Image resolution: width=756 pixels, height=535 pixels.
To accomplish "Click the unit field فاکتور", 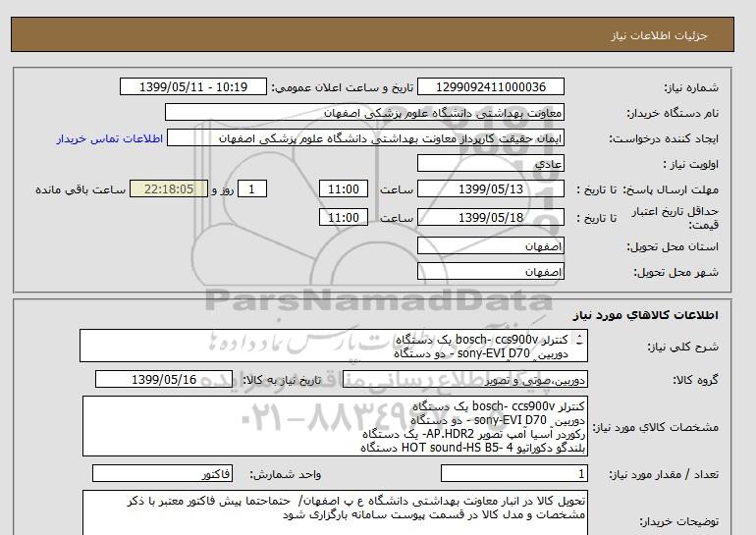I will (162, 474).
